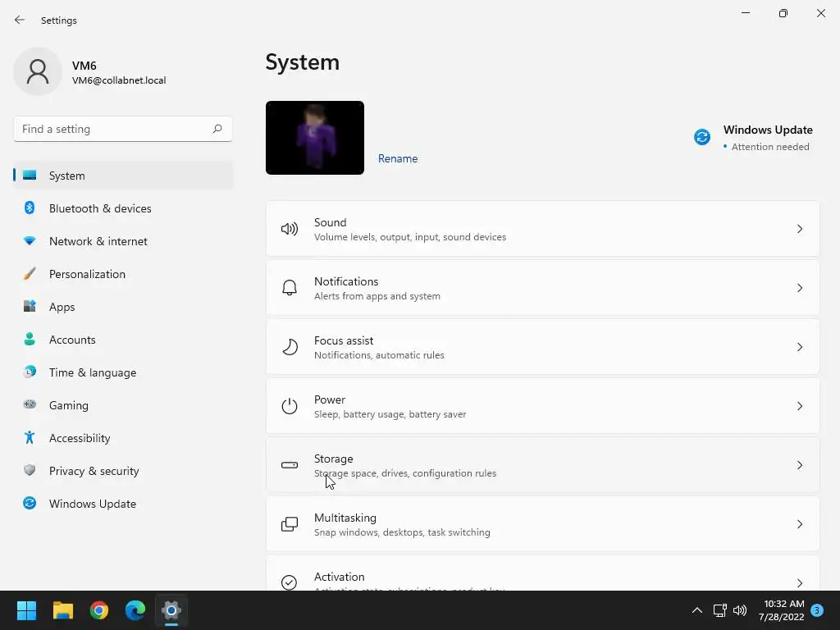Expand the Multitasking settings chevron

[799, 524]
